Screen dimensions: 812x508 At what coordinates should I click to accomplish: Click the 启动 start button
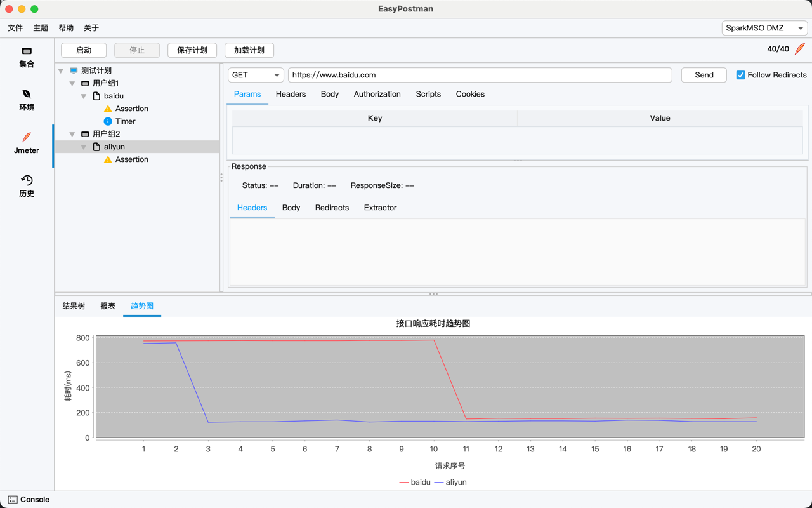coord(84,50)
